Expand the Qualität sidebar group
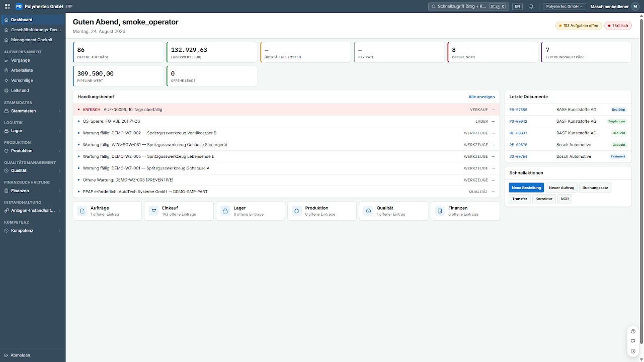The height and width of the screenshot is (362, 644). [33, 170]
